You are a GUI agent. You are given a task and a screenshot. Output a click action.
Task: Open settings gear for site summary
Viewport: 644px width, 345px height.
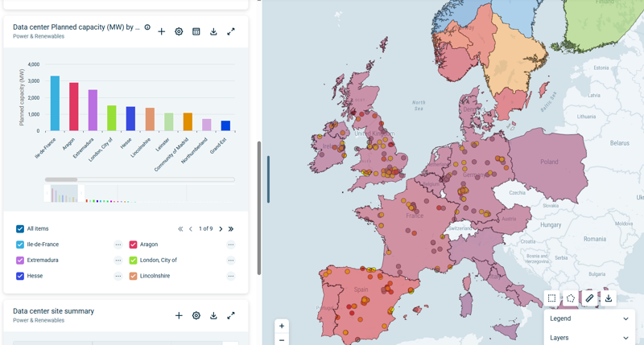[x=196, y=315]
